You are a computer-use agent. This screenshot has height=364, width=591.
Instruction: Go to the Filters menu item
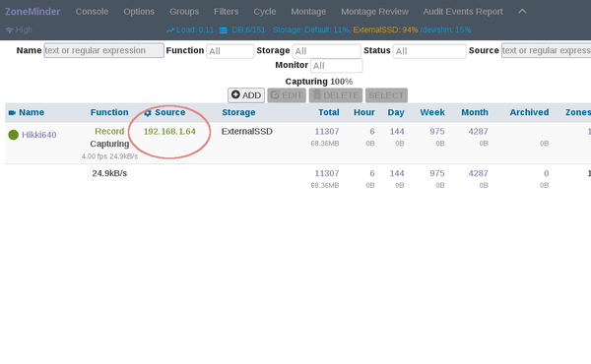[x=227, y=12]
